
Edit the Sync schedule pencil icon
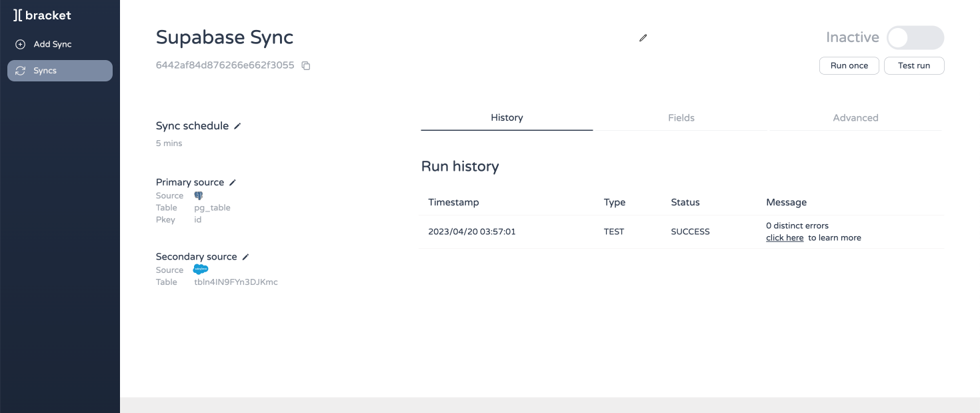237,126
